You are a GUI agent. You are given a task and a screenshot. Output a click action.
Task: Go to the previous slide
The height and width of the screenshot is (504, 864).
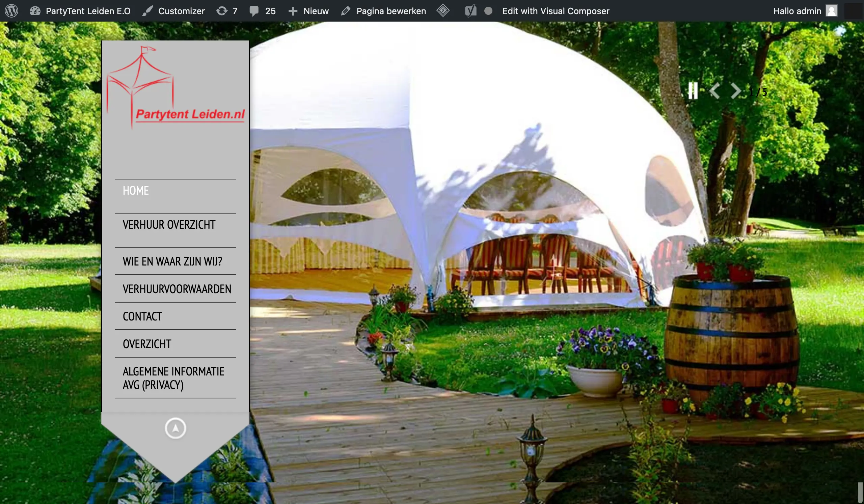tap(714, 91)
